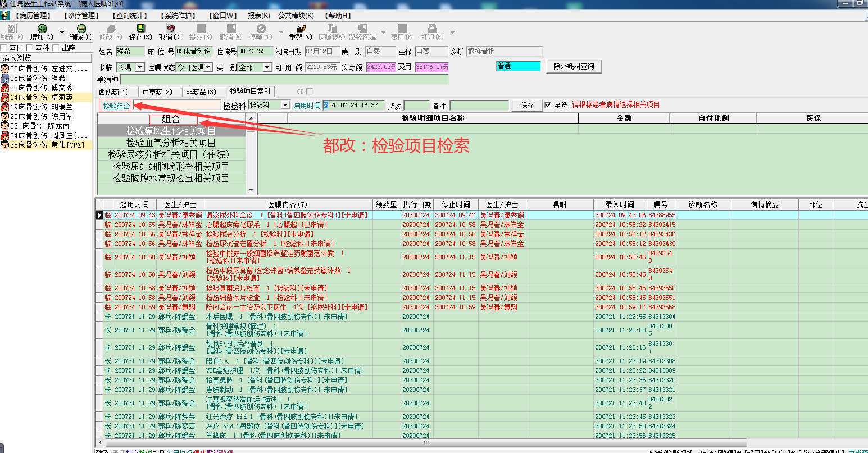Save orders with the 保存(S) toolbar icon
868x453 pixels.
tap(140, 29)
